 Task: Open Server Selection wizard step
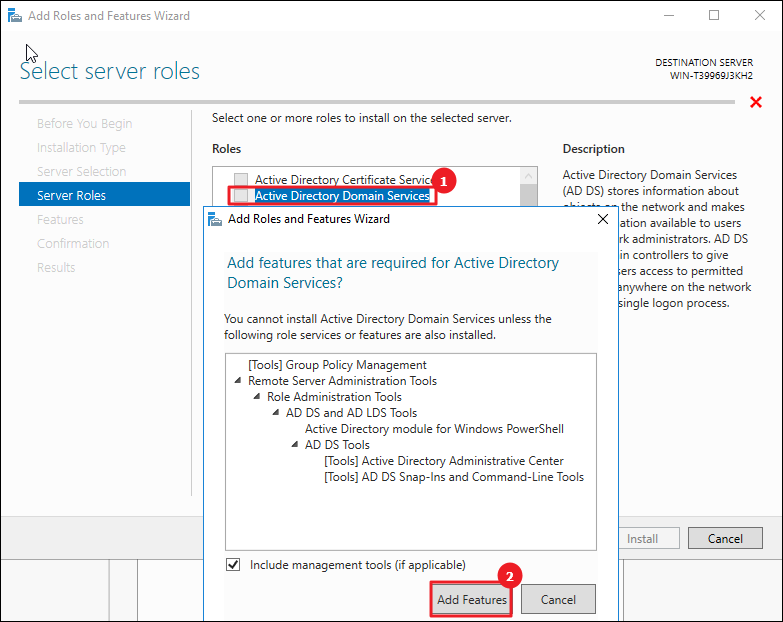coord(81,171)
